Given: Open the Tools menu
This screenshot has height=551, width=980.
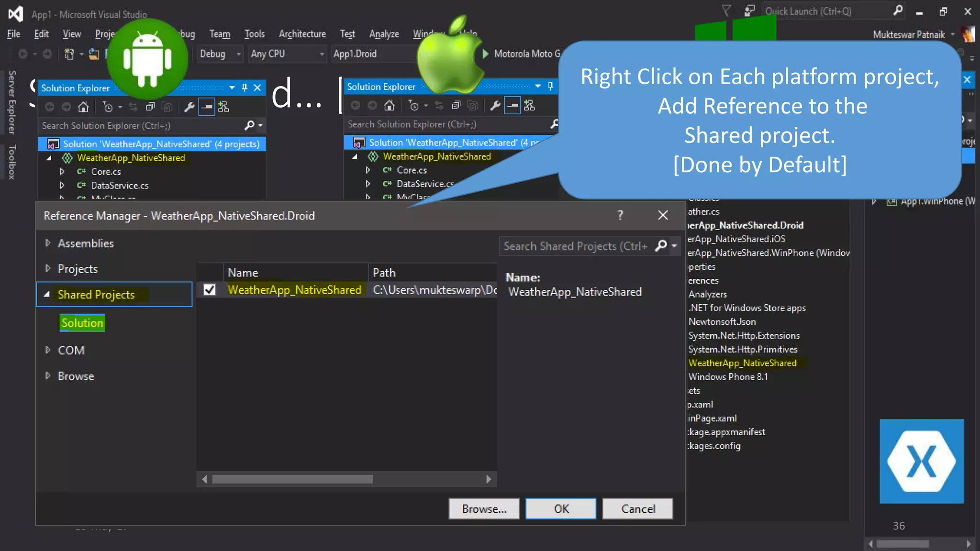Looking at the screenshot, I should pos(255,34).
